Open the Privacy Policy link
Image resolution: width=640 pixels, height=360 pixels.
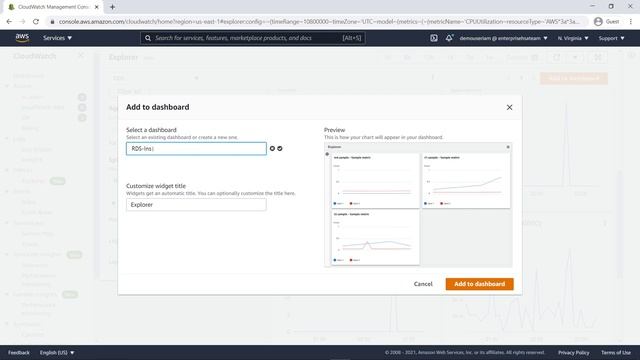click(573, 353)
